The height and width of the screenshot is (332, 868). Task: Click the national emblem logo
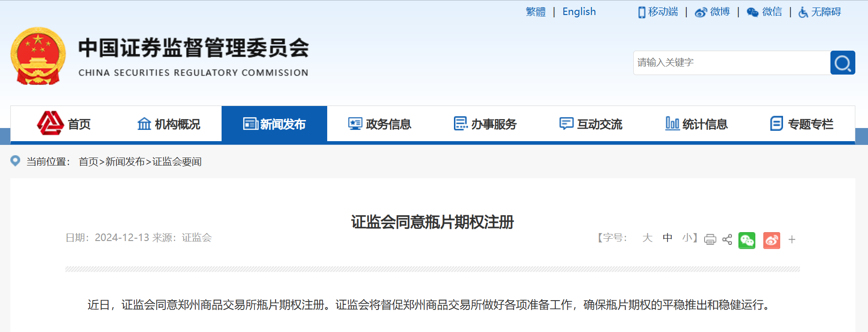click(x=38, y=56)
